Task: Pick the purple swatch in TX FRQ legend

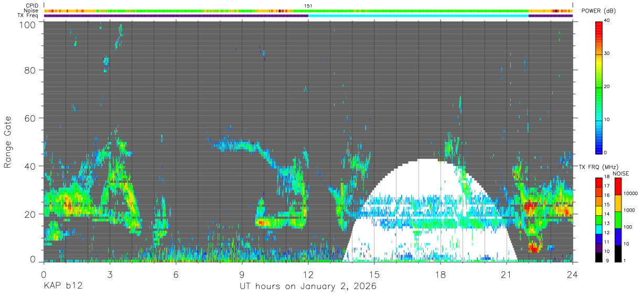Action: [x=598, y=247]
